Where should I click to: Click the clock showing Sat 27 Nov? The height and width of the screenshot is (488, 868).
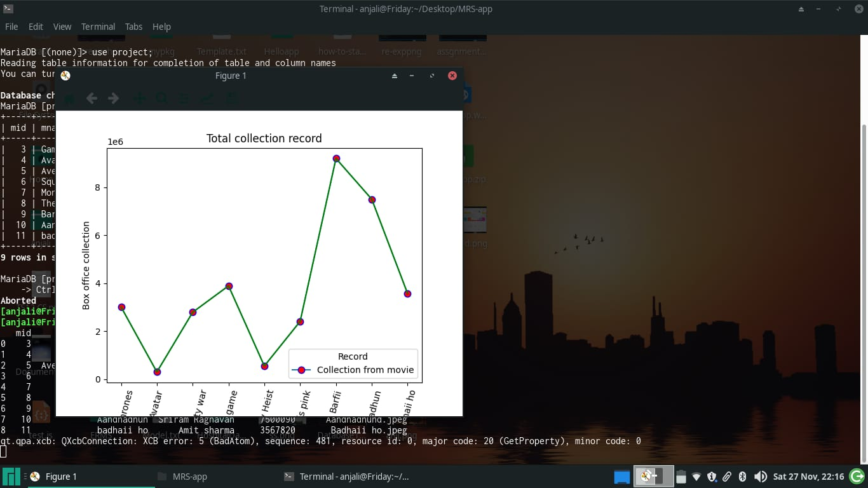(808, 477)
